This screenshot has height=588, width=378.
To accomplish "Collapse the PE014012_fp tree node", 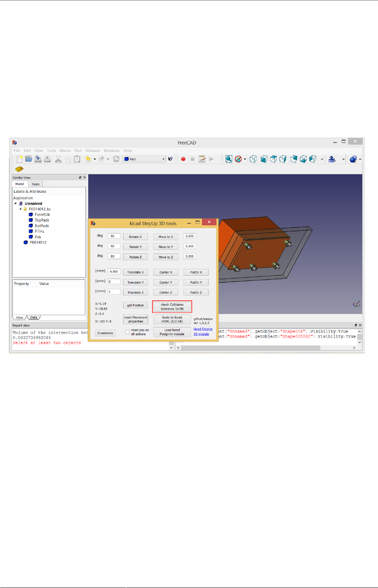I will click(x=20, y=209).
